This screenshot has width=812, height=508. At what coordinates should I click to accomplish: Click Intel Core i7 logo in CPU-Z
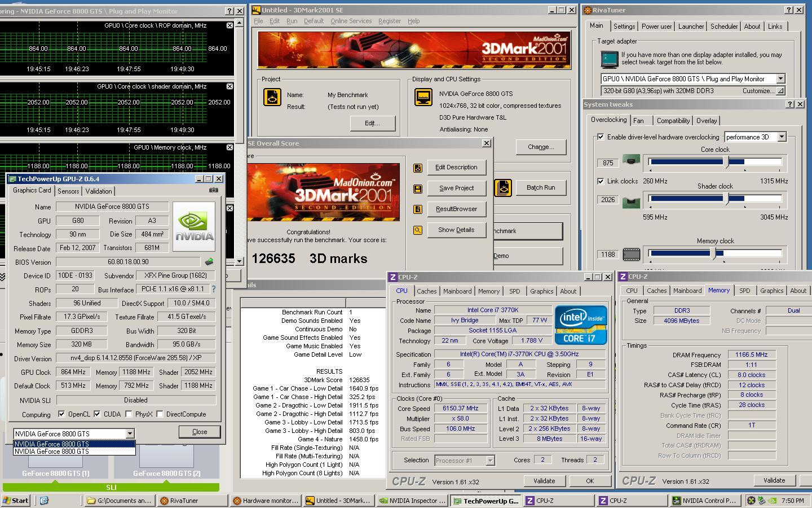point(581,325)
